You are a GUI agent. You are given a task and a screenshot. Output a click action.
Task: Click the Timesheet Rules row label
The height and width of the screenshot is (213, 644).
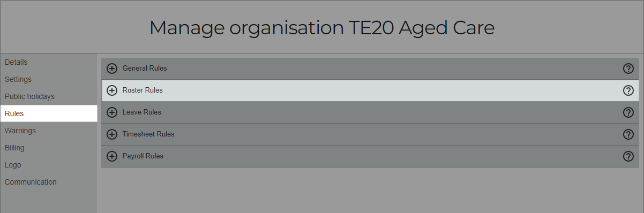148,134
